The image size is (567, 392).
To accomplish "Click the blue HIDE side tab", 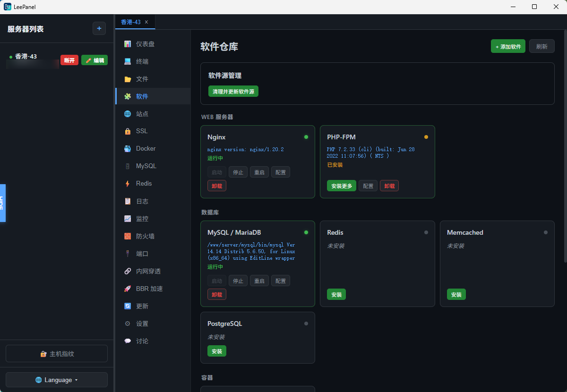I will pyautogui.click(x=2, y=203).
